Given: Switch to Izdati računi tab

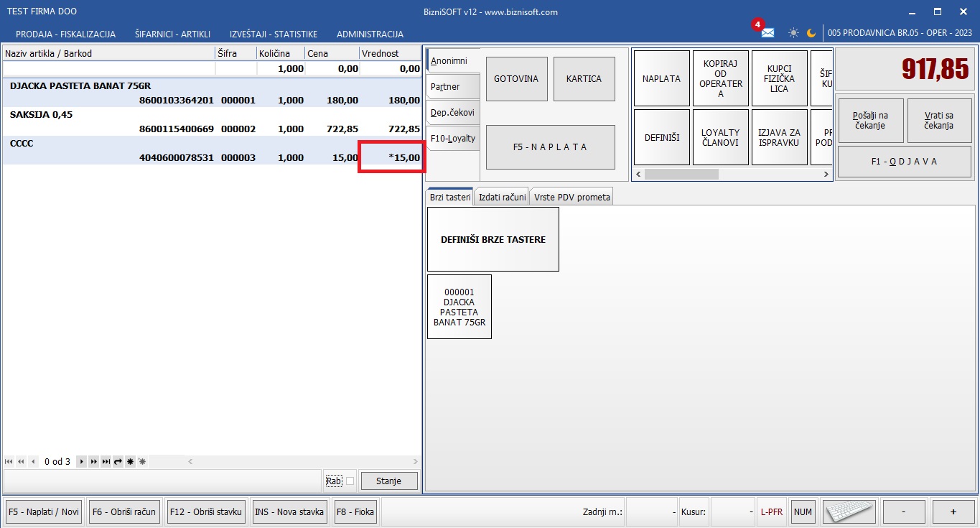Looking at the screenshot, I should [503, 198].
